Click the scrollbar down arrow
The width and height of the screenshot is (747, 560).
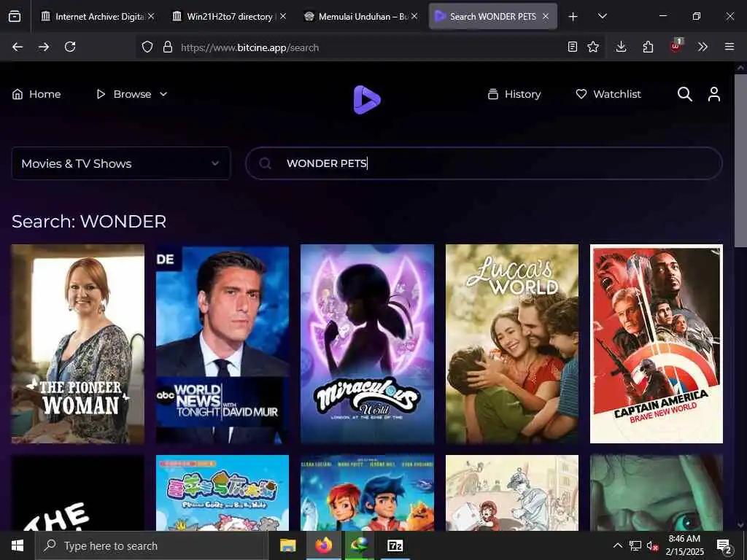(x=741, y=525)
